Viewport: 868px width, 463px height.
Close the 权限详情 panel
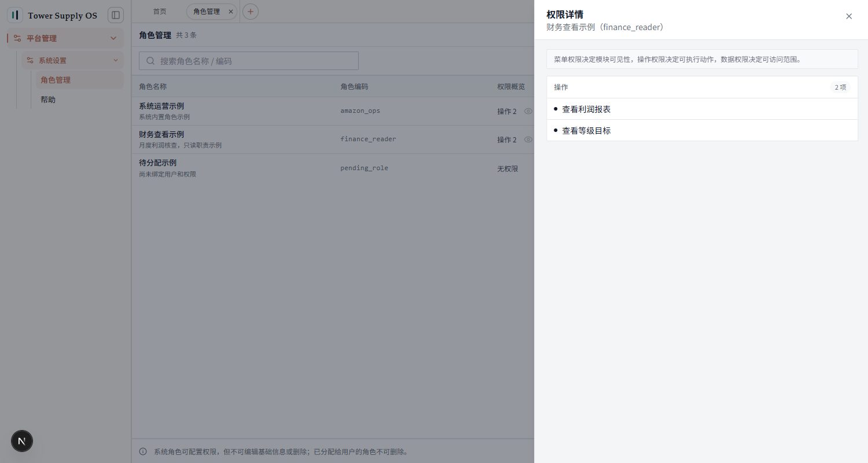tap(849, 16)
